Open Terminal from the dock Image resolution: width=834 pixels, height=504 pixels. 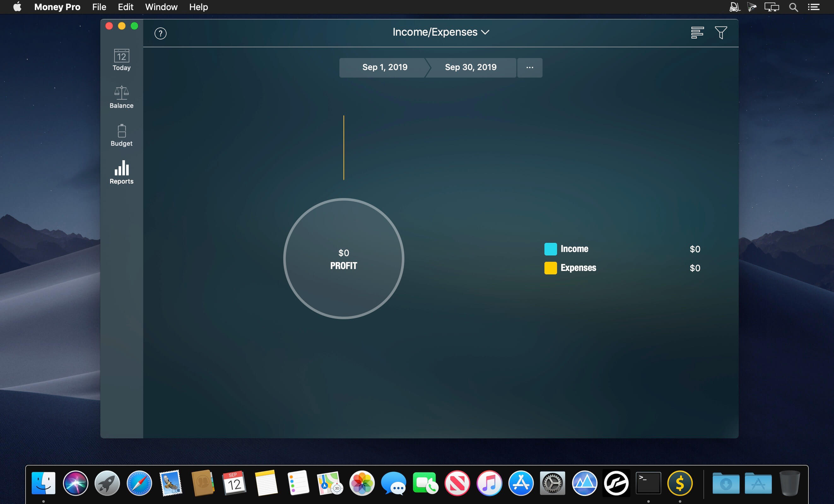[648, 483]
